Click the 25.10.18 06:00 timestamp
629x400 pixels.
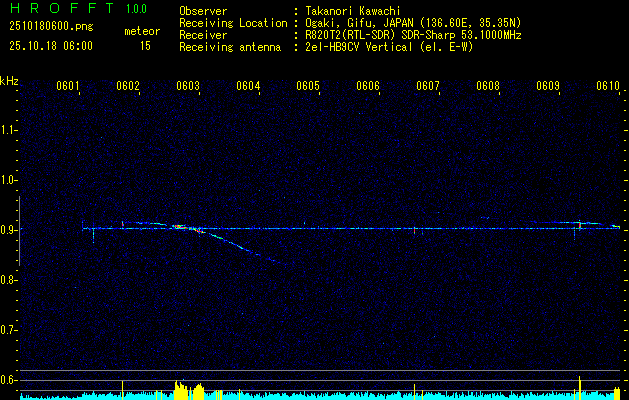(50, 46)
